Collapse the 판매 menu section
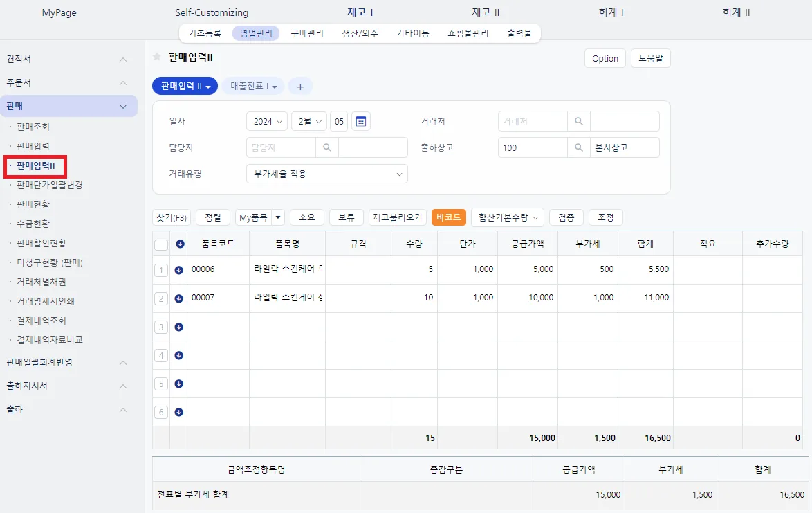812x513 pixels. coord(123,106)
